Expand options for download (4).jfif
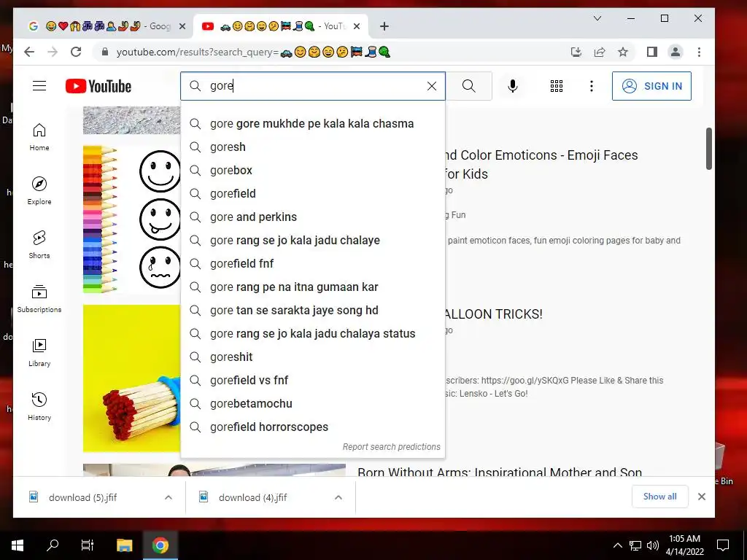Screen dimensions: 747x560 (x=338, y=497)
